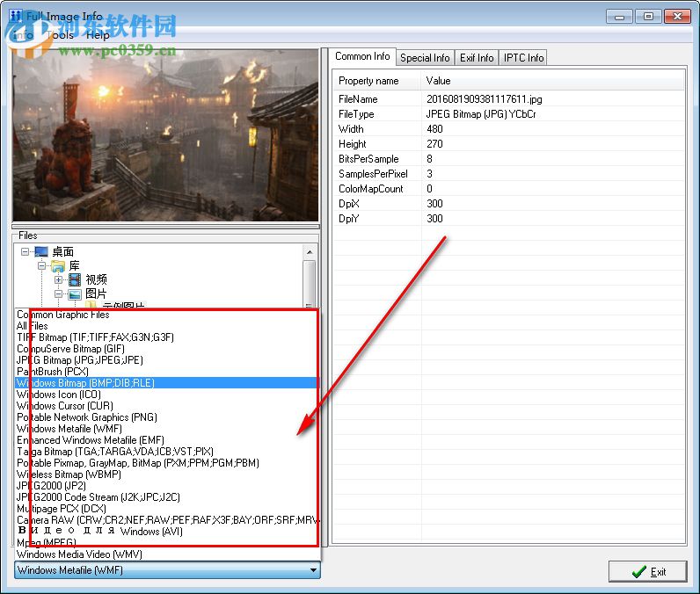Viewport: 700px width, 594px height.
Task: Switch to the Special Info tab
Action: pos(425,58)
